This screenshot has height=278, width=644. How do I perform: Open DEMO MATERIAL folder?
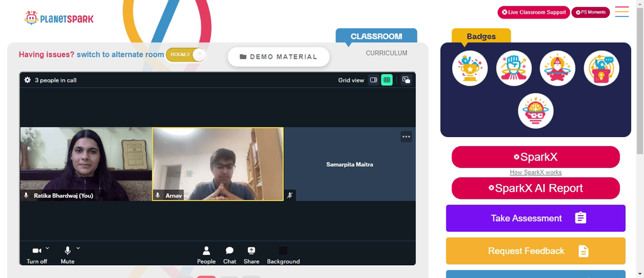pyautogui.click(x=278, y=57)
